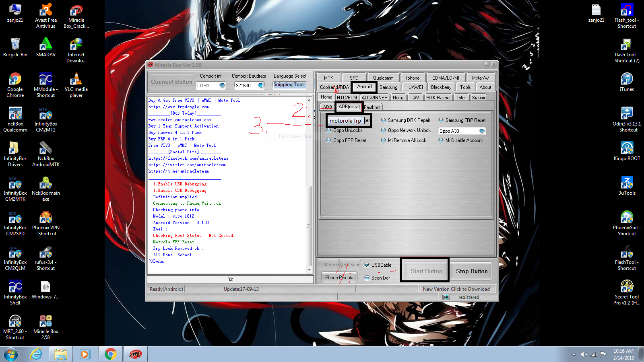
Task: Select the Mi Disable Account option
Action: click(460, 140)
